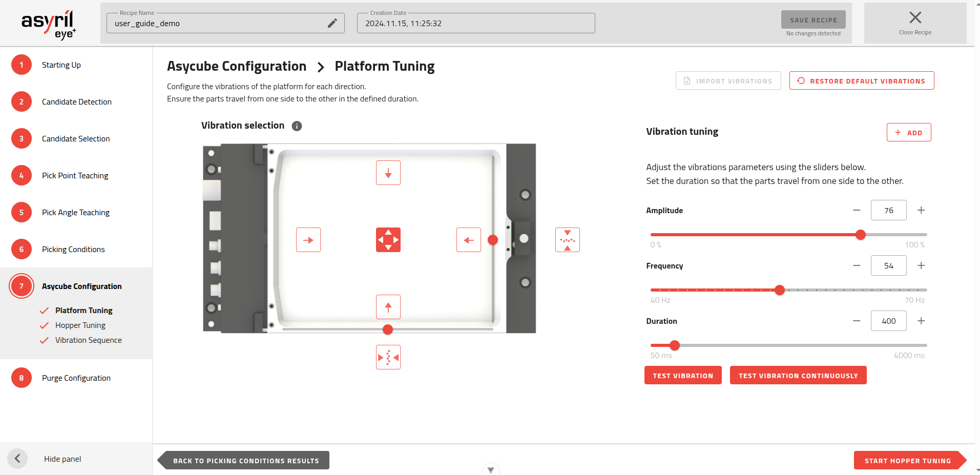Click the info icon beside Vibration selection
Viewport: 980px width, 475px height.
click(297, 126)
